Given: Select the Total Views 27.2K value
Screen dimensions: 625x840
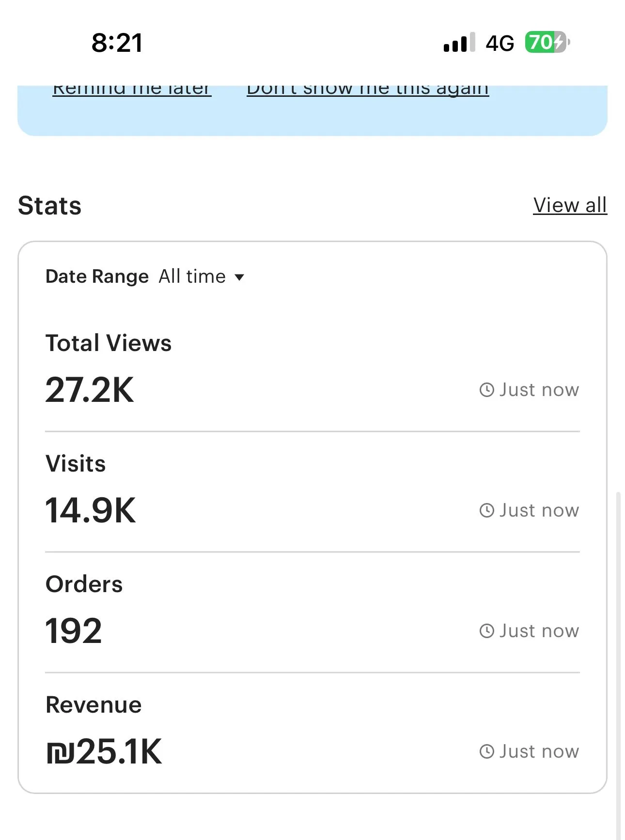Looking at the screenshot, I should [x=90, y=390].
